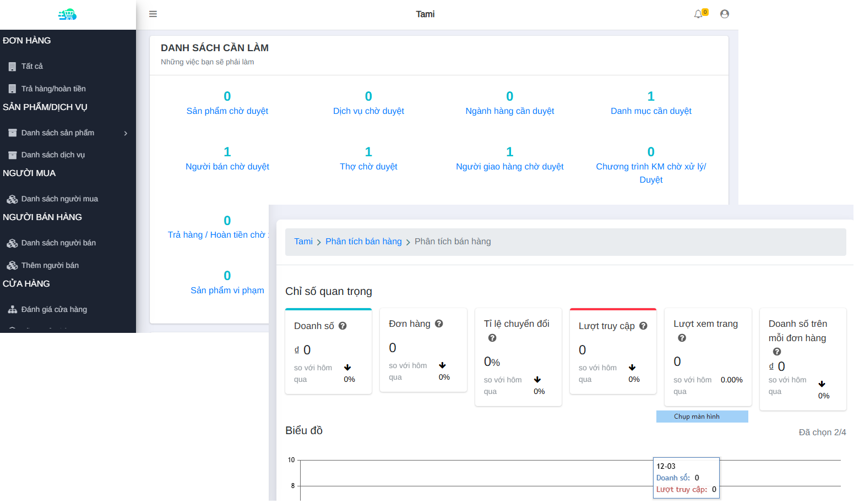Expand the Danh sách sản phẩm submenu
Screen dimensions: 859x504
pyautogui.click(x=68, y=133)
